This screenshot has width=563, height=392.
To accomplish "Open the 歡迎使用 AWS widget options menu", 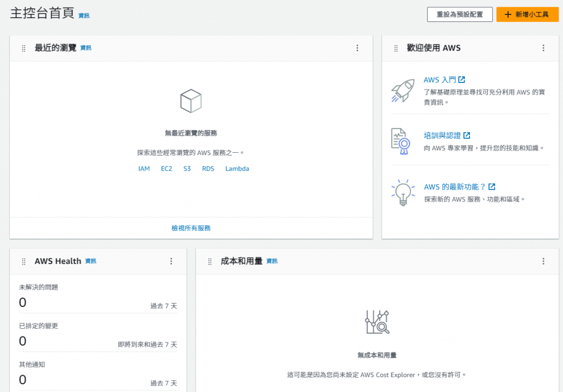I will (543, 48).
